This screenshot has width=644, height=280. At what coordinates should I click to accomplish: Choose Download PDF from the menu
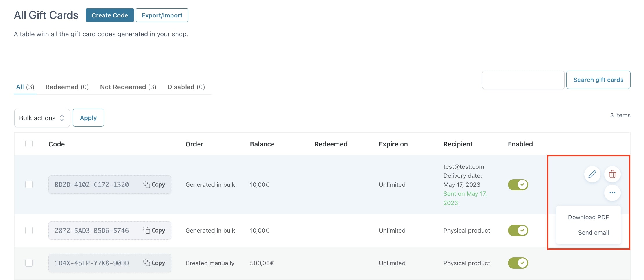[x=588, y=217]
